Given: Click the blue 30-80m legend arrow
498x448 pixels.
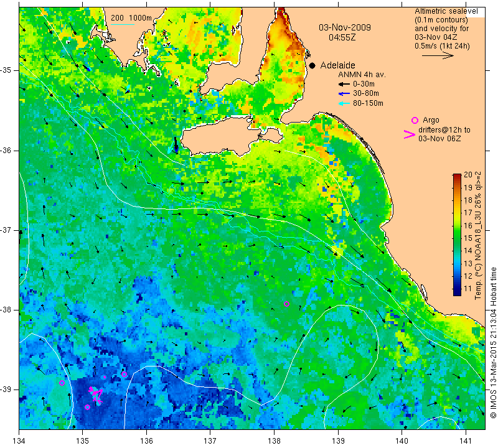Looking at the screenshot, I should [x=344, y=93].
